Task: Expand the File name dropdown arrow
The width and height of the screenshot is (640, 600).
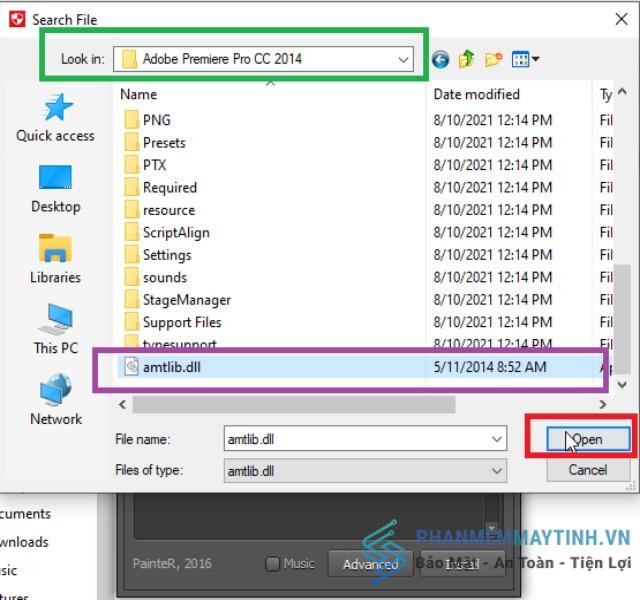Action: pyautogui.click(x=497, y=439)
